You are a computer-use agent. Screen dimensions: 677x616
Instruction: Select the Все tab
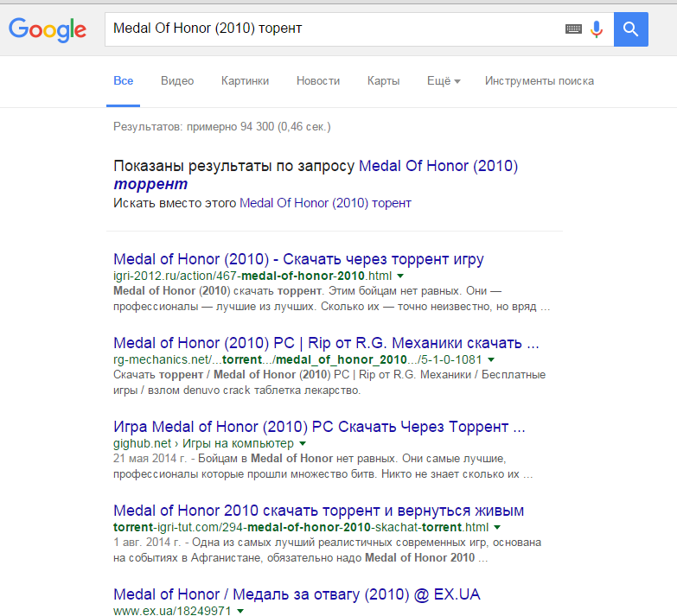[x=123, y=80]
